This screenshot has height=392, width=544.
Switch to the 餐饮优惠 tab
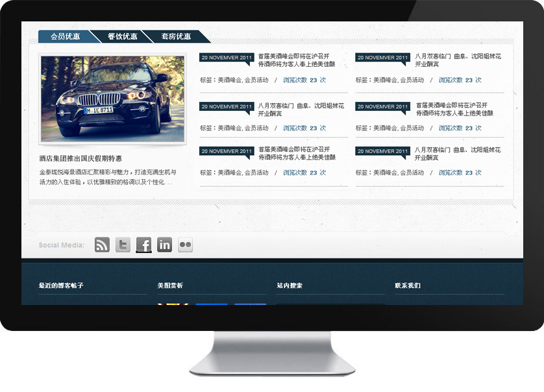pos(122,36)
